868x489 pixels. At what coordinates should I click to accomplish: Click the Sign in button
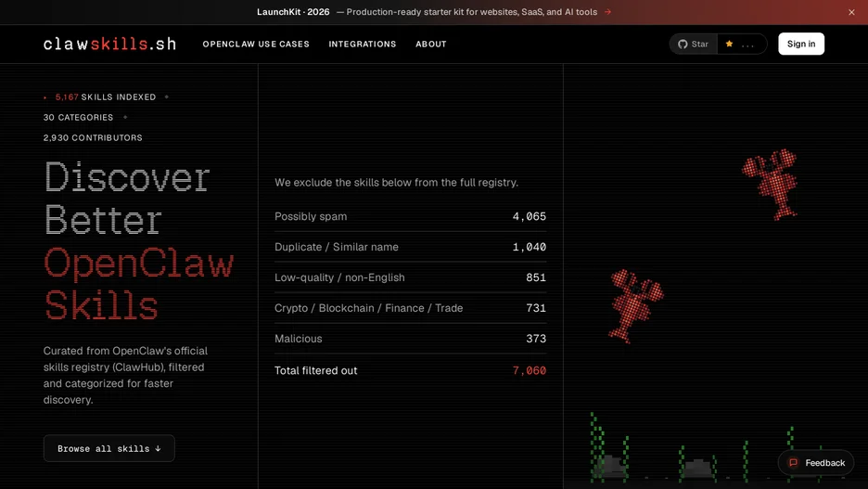pos(801,44)
